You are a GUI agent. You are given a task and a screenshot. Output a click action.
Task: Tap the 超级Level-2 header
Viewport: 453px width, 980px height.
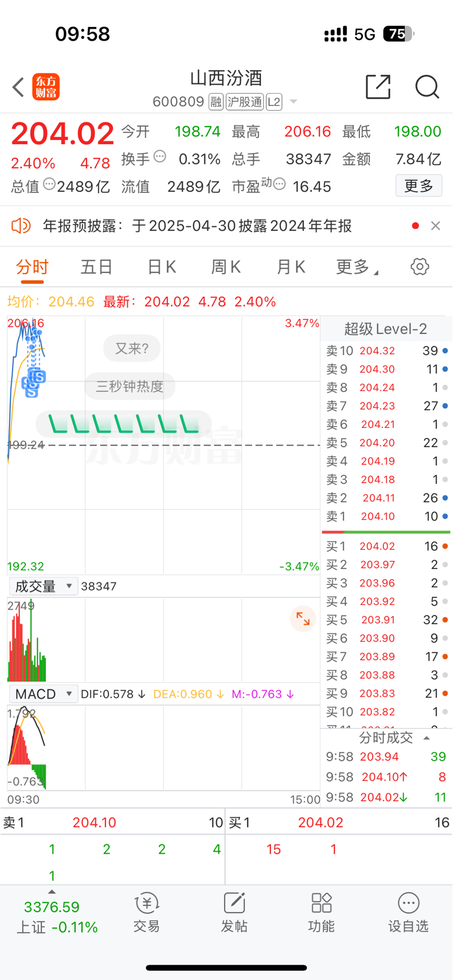[386, 329]
